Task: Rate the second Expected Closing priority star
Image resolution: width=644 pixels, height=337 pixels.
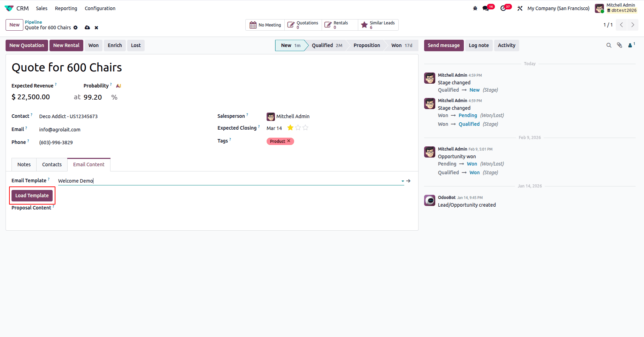Action: point(298,128)
